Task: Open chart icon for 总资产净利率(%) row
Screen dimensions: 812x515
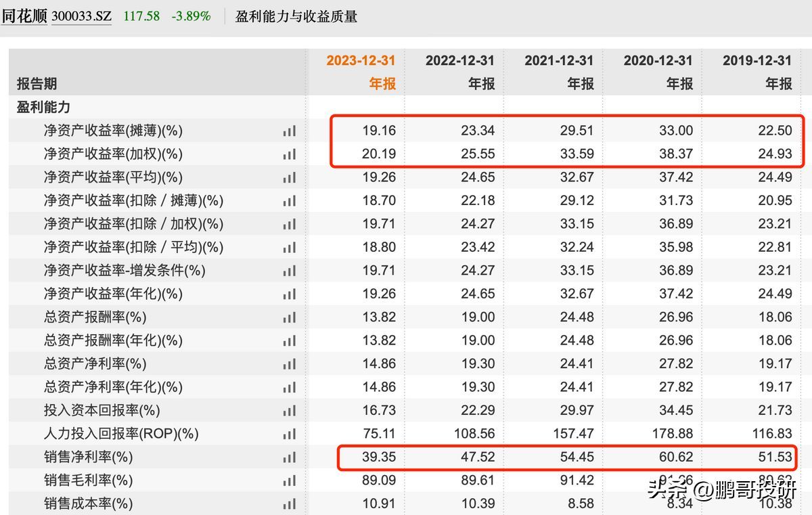Action: tap(290, 364)
